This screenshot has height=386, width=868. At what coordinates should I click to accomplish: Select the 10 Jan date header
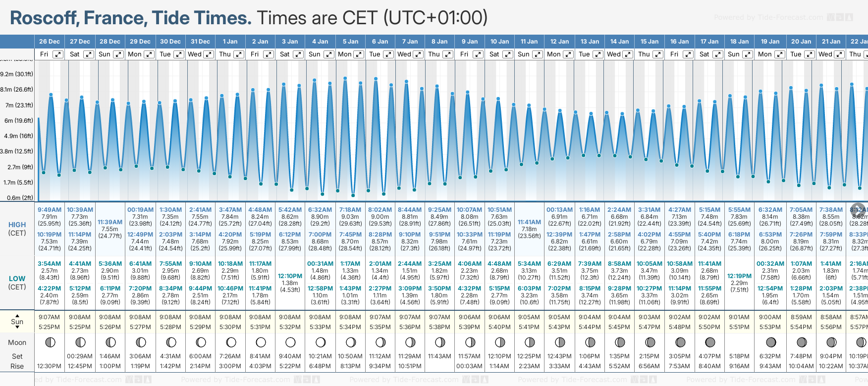[x=499, y=42]
